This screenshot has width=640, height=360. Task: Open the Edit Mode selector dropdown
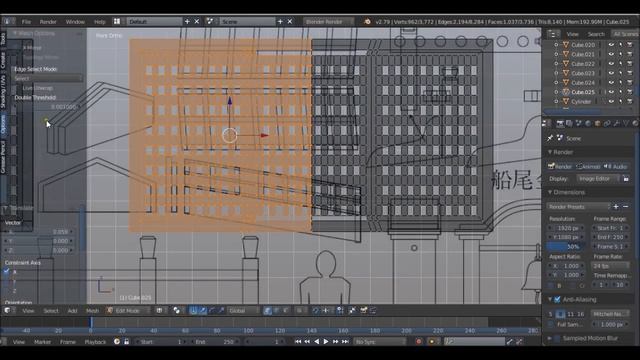(128, 311)
